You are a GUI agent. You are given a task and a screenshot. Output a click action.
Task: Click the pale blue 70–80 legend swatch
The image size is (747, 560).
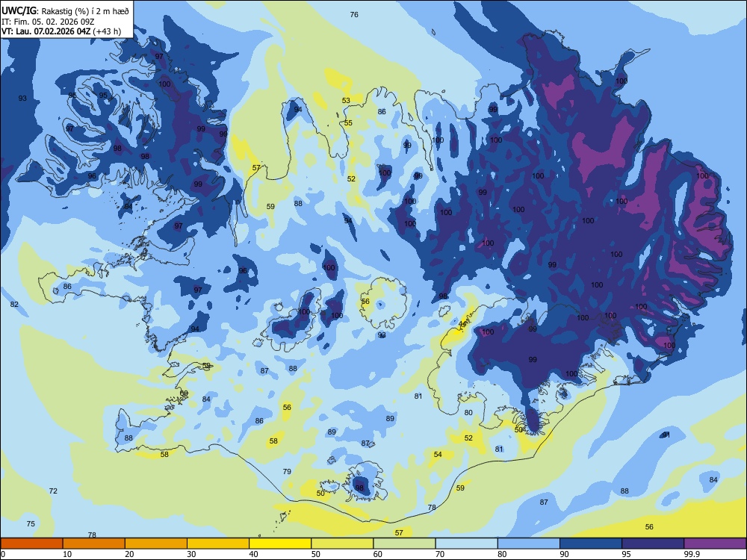pos(466,544)
